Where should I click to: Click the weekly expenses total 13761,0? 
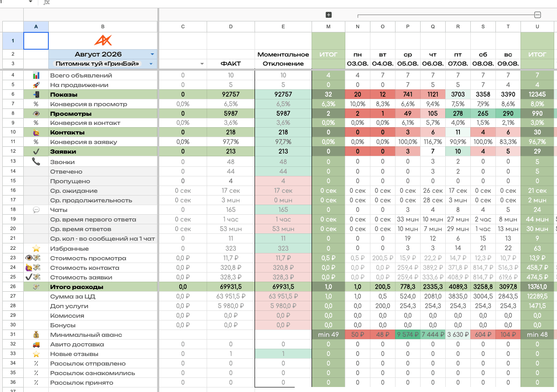[x=537, y=287]
